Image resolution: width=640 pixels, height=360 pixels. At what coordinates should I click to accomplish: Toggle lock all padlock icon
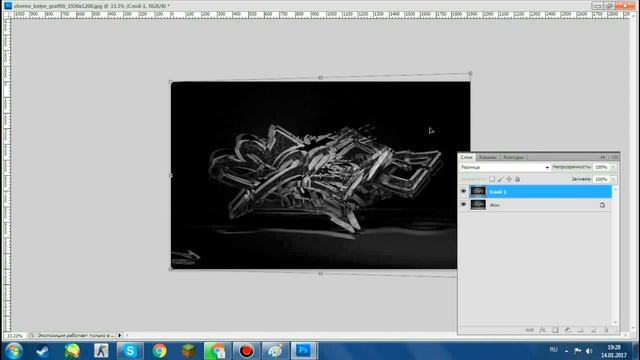pos(518,179)
